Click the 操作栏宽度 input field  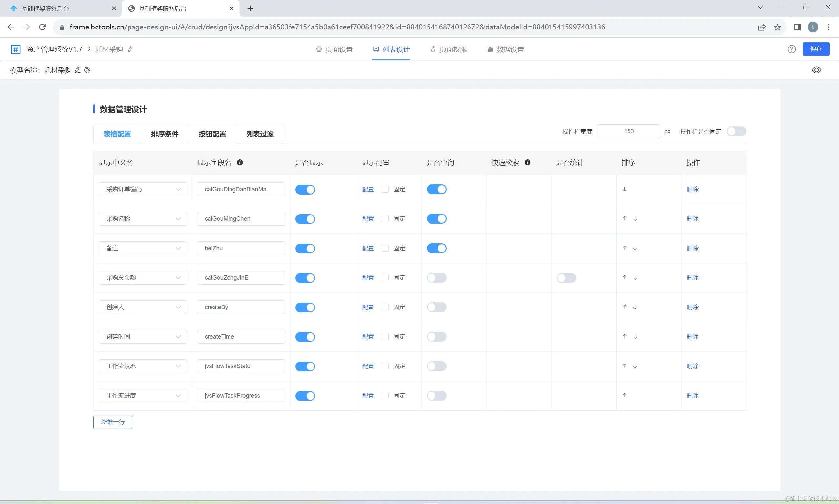[628, 131]
